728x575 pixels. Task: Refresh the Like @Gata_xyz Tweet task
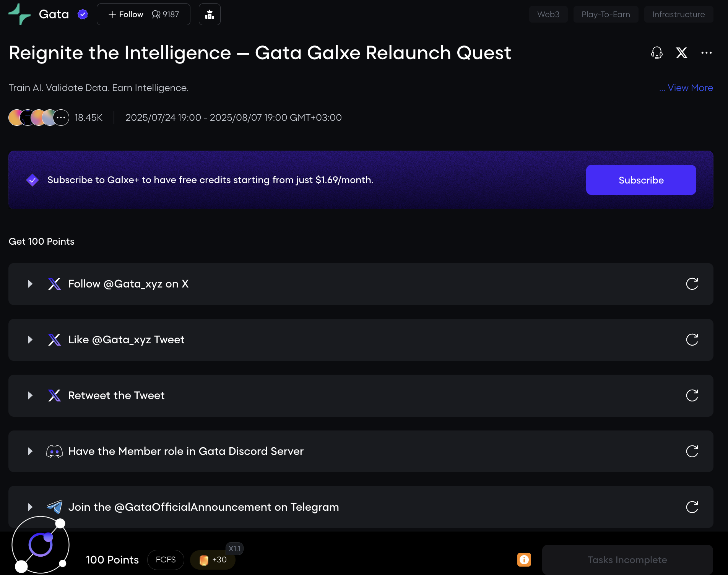(x=692, y=339)
